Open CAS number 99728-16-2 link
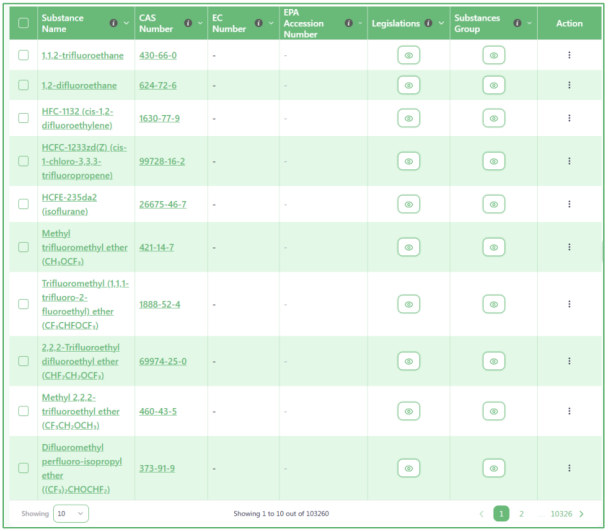The height and width of the screenshot is (531, 608). click(162, 161)
